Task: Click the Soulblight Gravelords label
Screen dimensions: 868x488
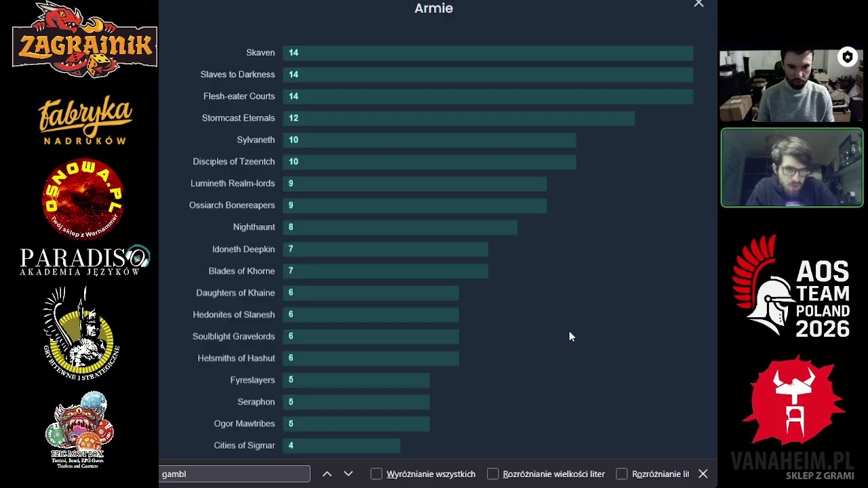Action: coord(233,336)
